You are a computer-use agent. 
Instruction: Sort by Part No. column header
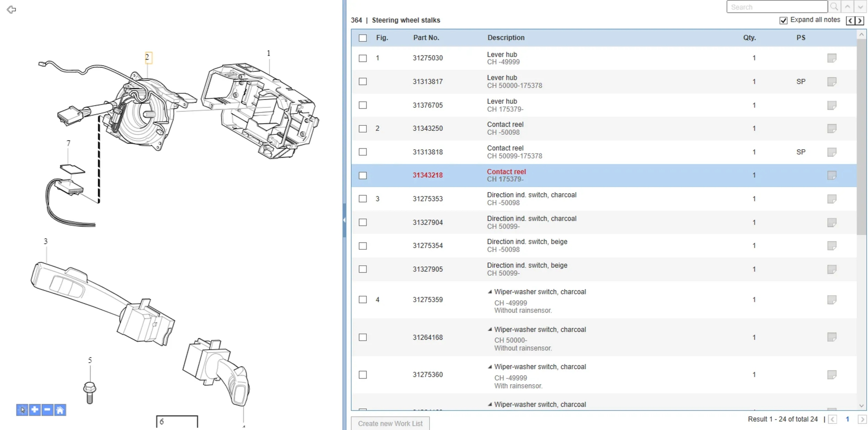coord(426,38)
